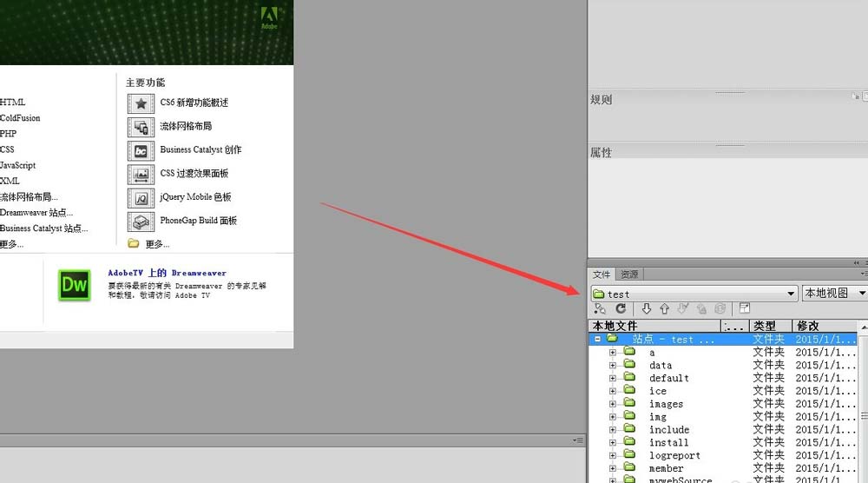Image resolution: width=868 pixels, height=483 pixels.
Task: Create a new 流体网格布局 document
Action: click(x=29, y=196)
